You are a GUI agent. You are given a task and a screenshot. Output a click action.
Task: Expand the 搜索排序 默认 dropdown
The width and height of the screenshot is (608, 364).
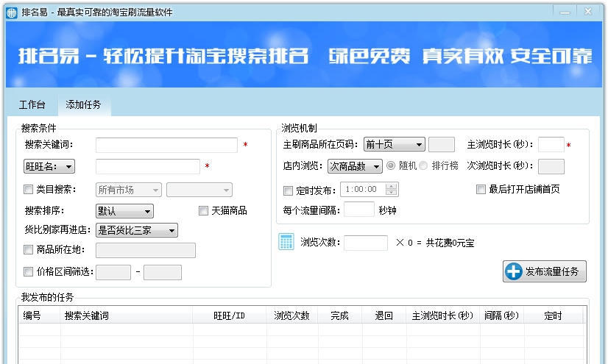pos(124,212)
